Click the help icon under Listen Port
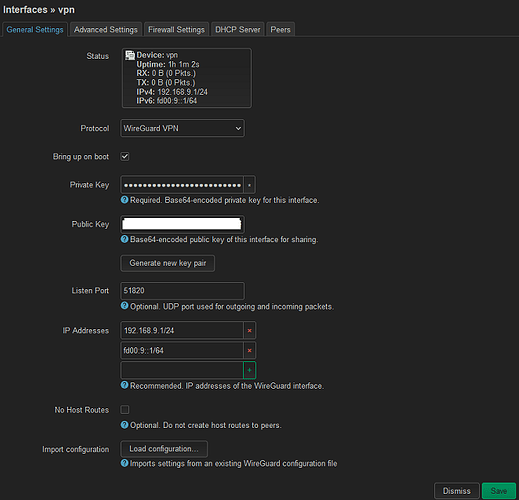The height and width of the screenshot is (500, 519). pos(124,306)
